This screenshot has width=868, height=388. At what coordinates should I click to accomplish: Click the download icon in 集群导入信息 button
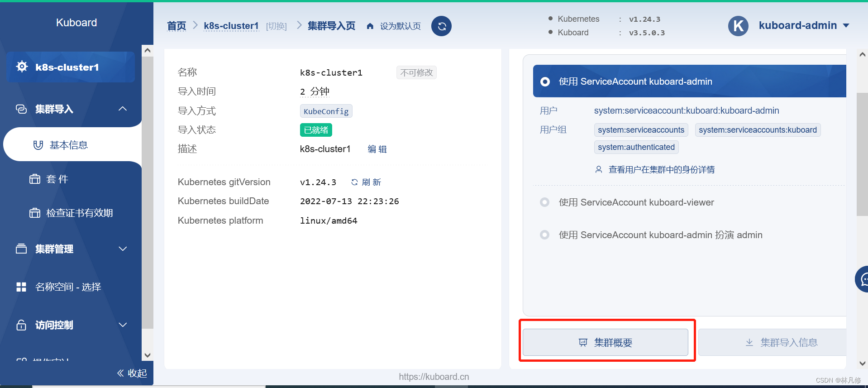click(749, 342)
